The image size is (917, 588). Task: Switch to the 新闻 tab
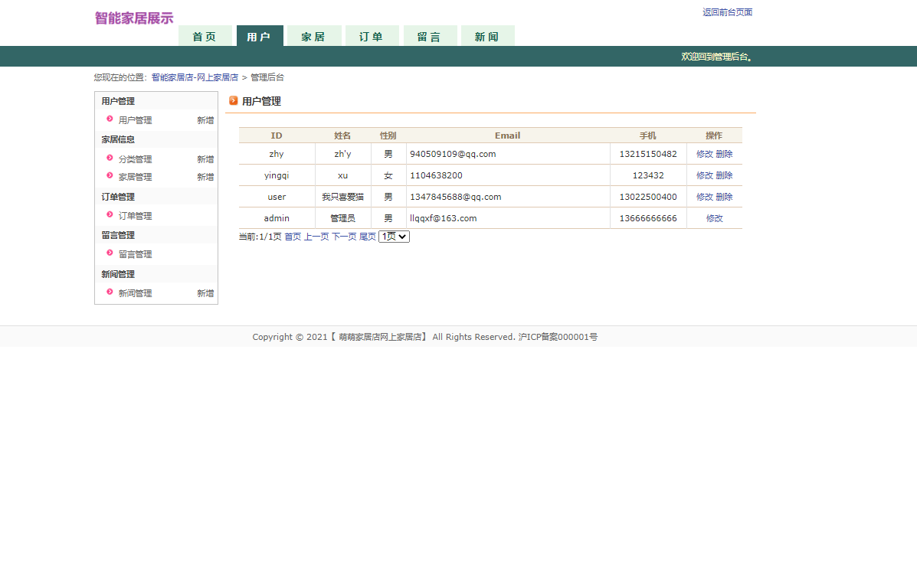[x=487, y=35]
